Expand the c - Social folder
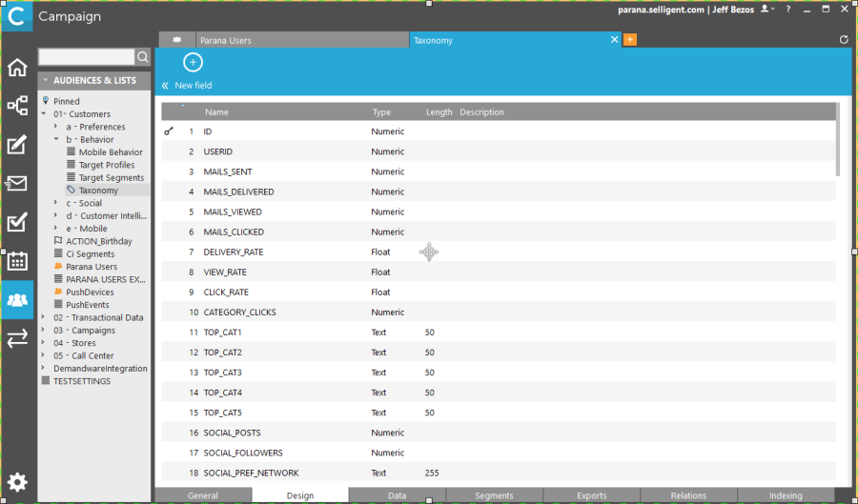Viewport: 858px width, 504px height. coord(56,204)
